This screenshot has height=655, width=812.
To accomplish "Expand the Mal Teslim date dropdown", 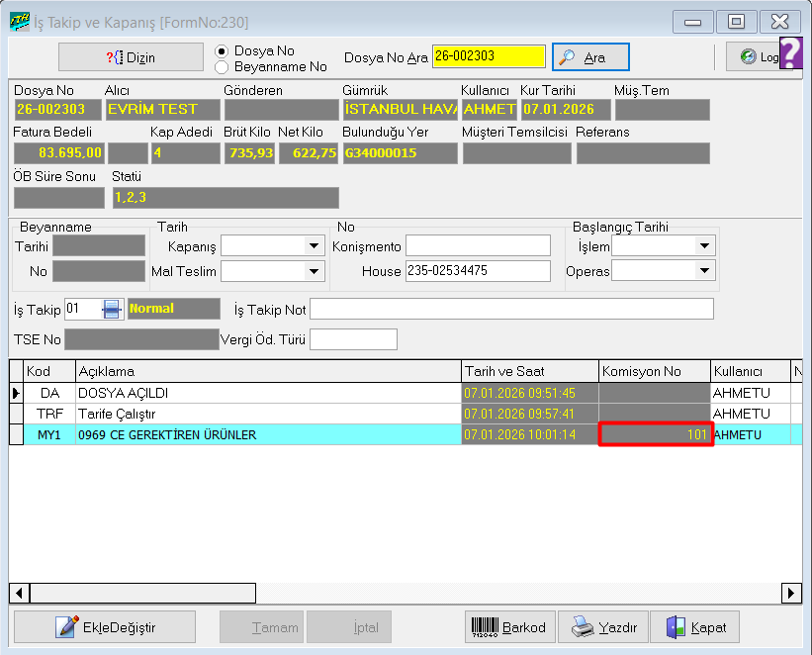I will pyautogui.click(x=315, y=270).
